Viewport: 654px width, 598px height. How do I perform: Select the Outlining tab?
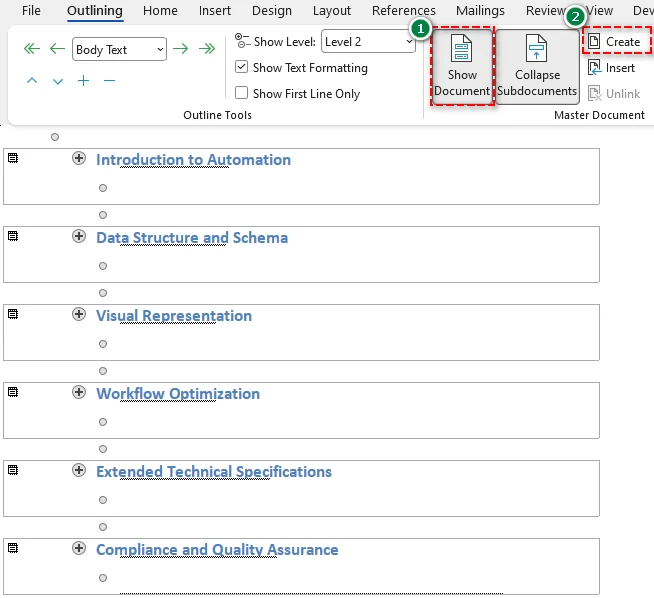(95, 10)
